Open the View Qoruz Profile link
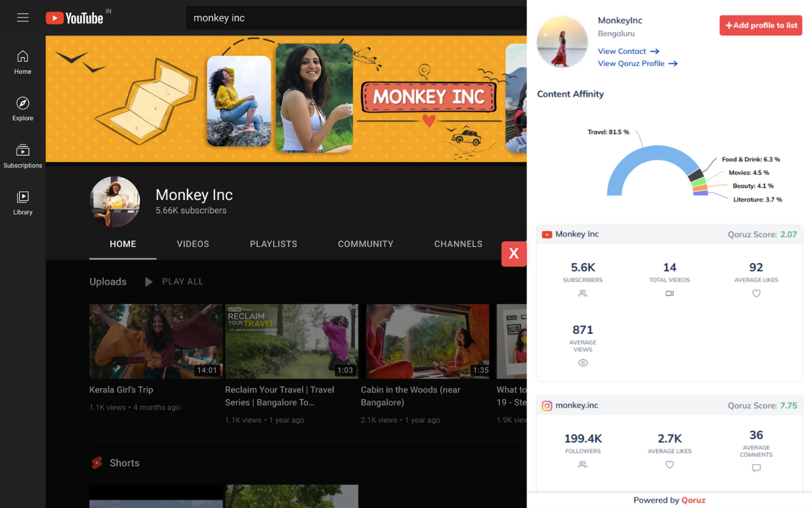Image resolution: width=812 pixels, height=508 pixels. (x=632, y=63)
